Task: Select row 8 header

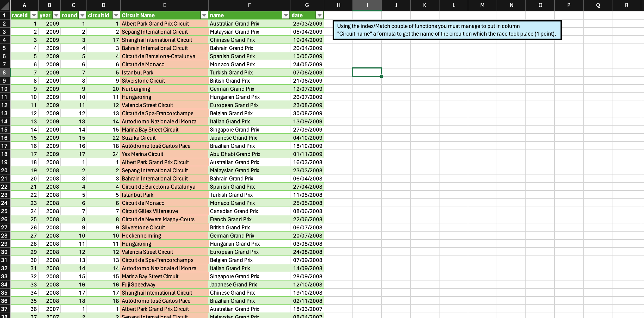Action: coord(5,73)
